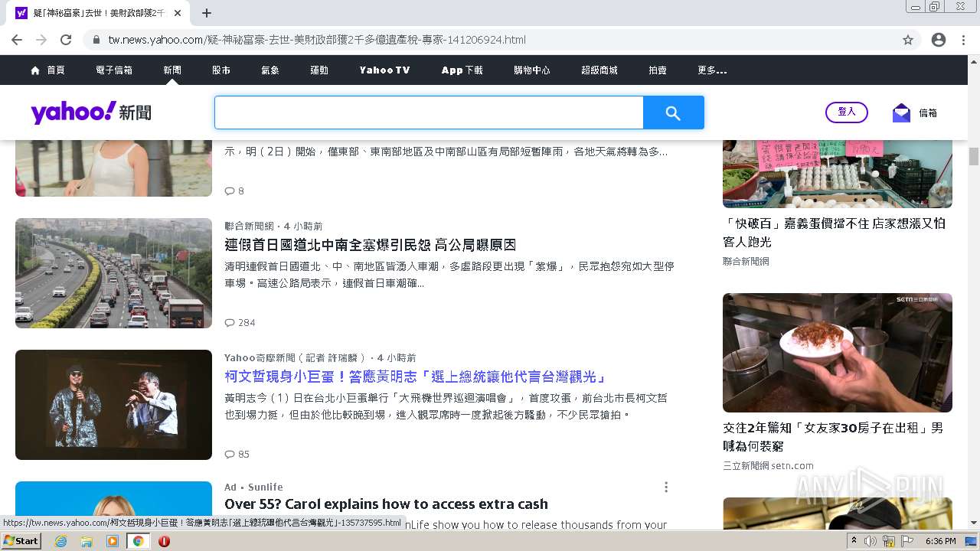Go forward with browser forward arrow
The width and height of the screenshot is (980, 551).
[41, 40]
